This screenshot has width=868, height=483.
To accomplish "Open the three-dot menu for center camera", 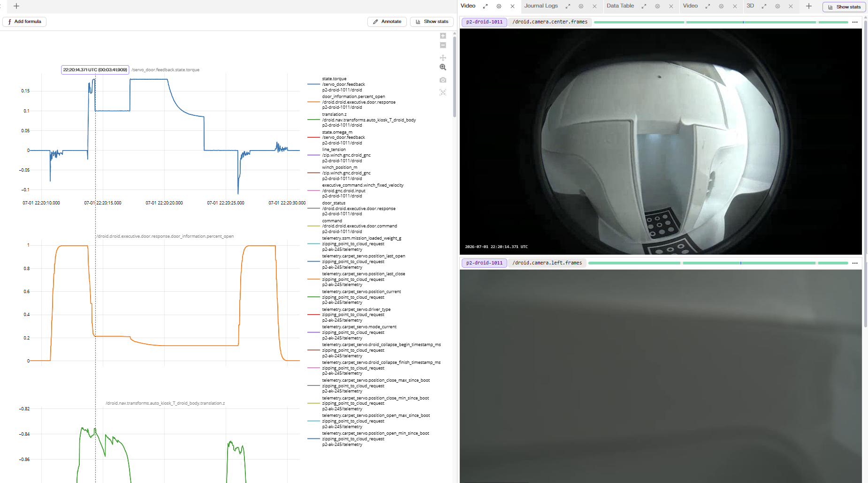I will pos(855,22).
